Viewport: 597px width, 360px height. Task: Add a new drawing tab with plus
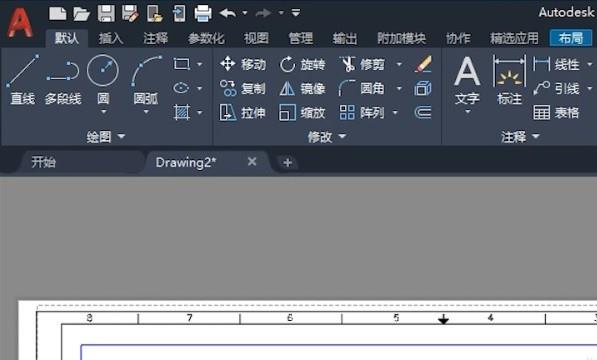click(x=287, y=163)
